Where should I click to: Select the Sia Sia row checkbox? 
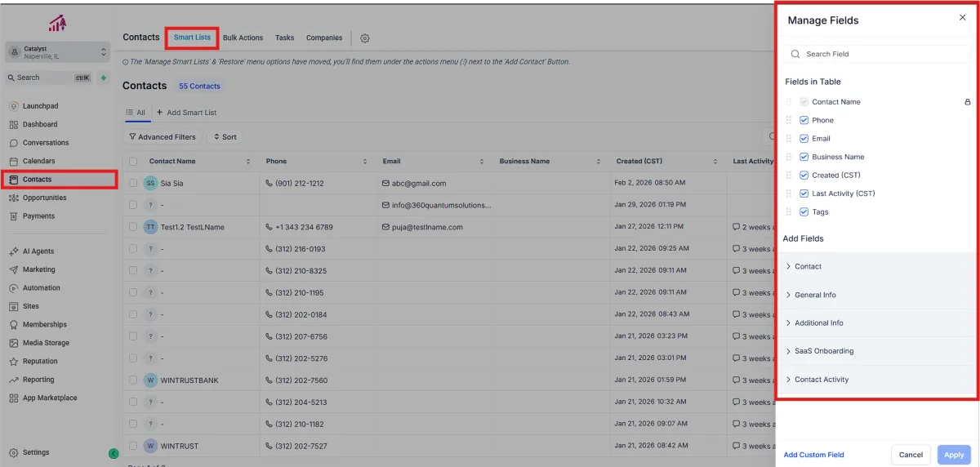[x=133, y=184]
